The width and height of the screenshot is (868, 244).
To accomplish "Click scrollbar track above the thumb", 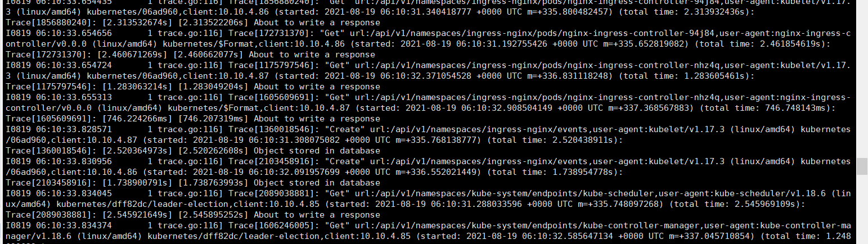I will (x=861, y=79).
